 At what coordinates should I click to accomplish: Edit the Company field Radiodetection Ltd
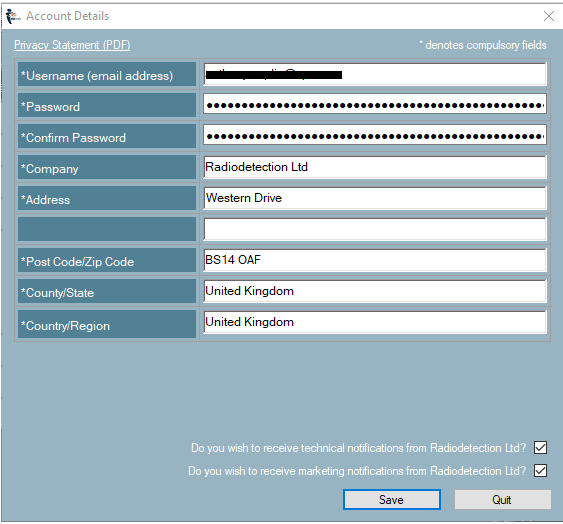click(x=375, y=167)
